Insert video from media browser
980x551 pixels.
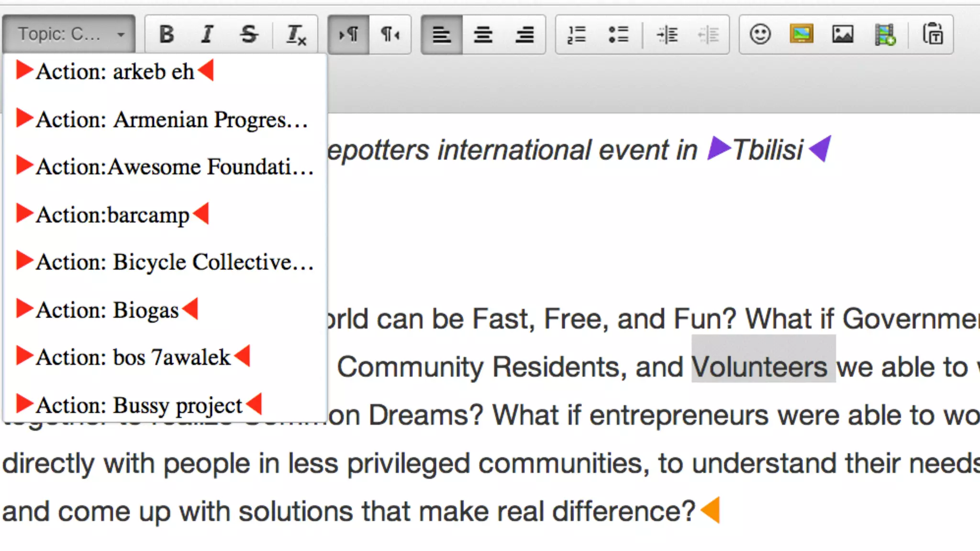(x=885, y=34)
